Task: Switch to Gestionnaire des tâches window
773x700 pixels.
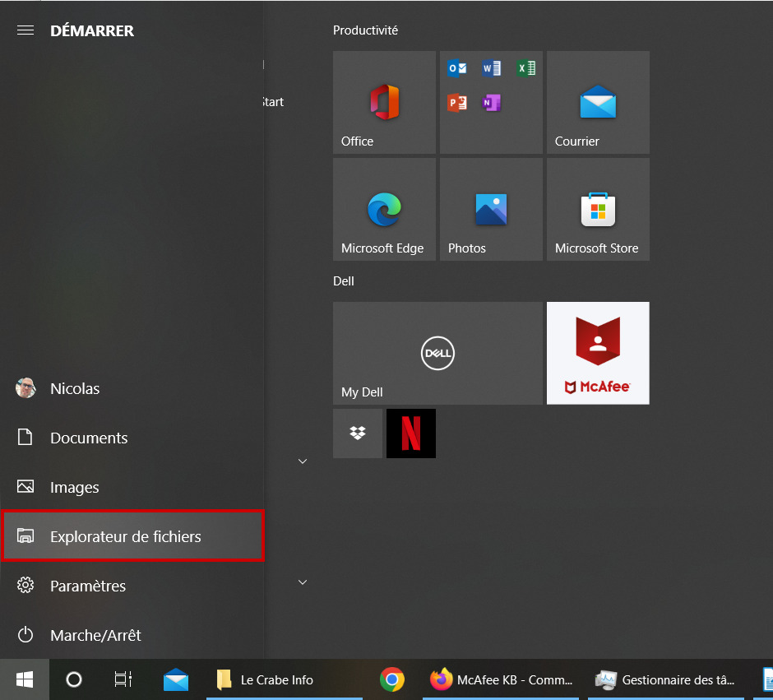Action: (666, 679)
